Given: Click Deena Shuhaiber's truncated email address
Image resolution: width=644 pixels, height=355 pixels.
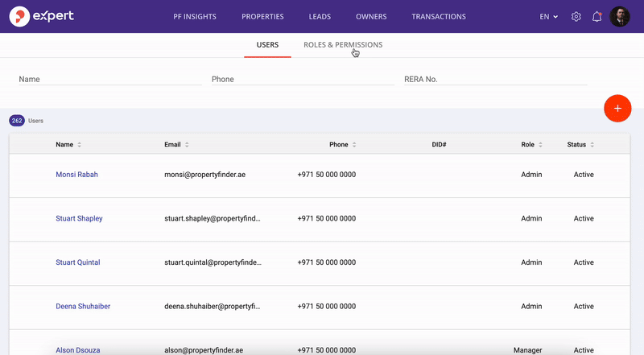Looking at the screenshot, I should point(213,307).
